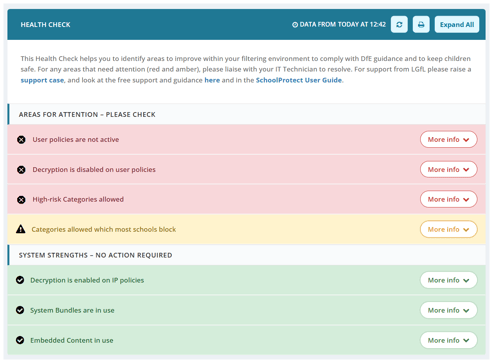
Task: Select the 'Embedded Content in use' text
Action: click(72, 340)
